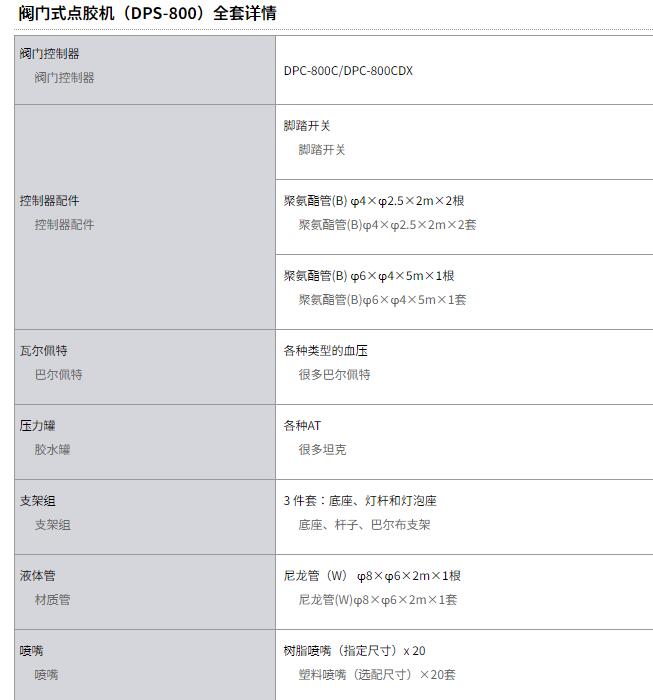Select 聚氨酯管(B) φ4×φ2.5×2m×2根 entry
This screenshot has width=653, height=700.
374,201
